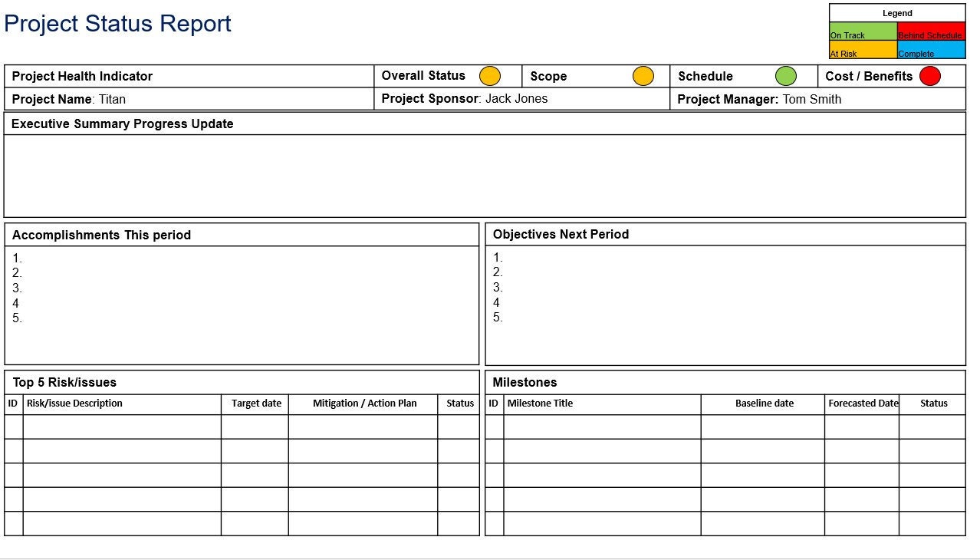Viewport: 980px width, 560px height.
Task: Click item 4 under Objectives Next Period
Action: [x=496, y=302]
